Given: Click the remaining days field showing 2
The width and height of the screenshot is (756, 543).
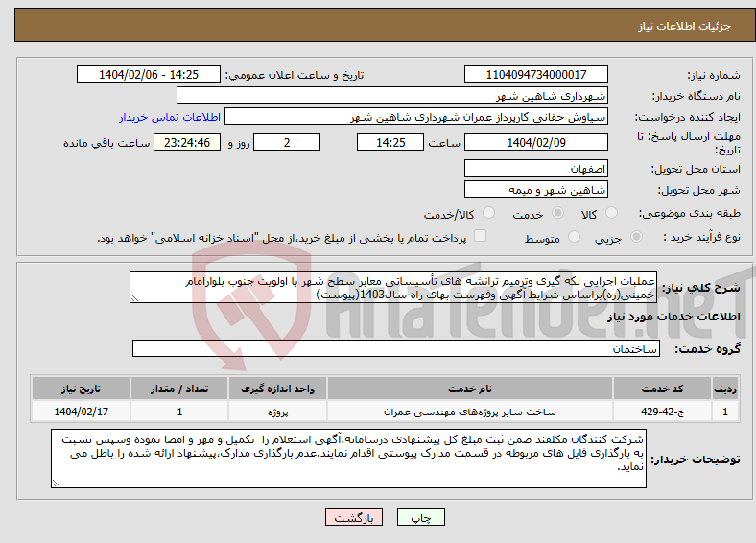Looking at the screenshot, I should pyautogui.click(x=287, y=142).
